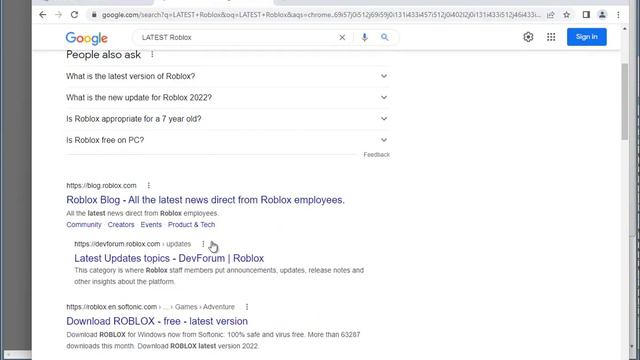Click the scrollbar up arrow

pos(624,29)
